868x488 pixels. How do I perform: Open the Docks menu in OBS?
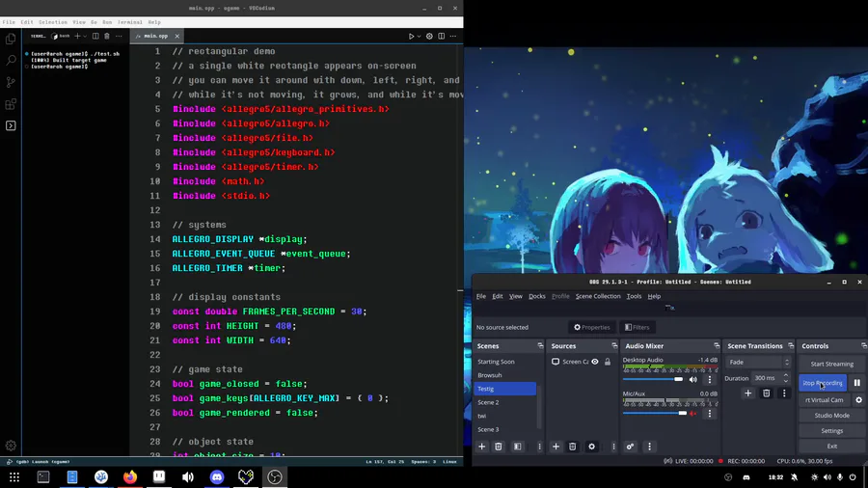tap(537, 296)
